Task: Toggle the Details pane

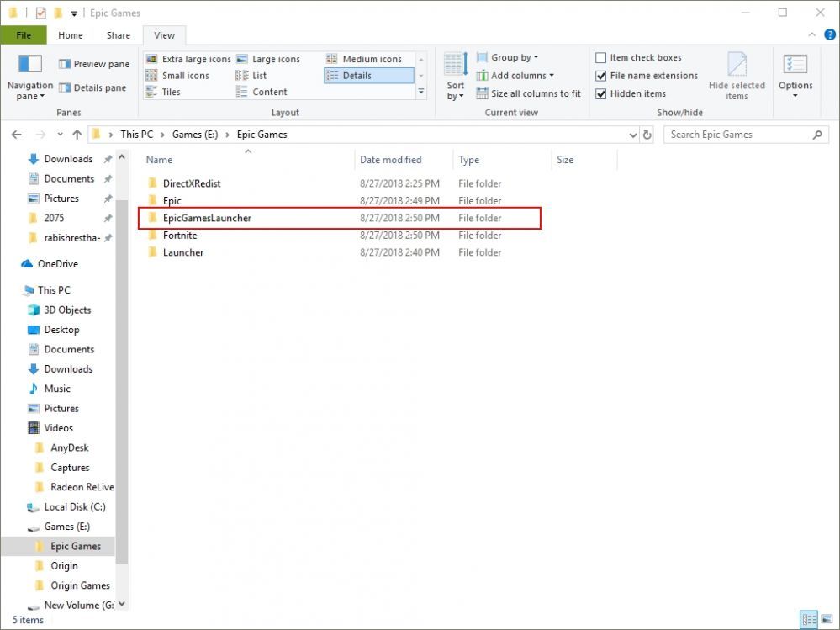Action: click(92, 87)
